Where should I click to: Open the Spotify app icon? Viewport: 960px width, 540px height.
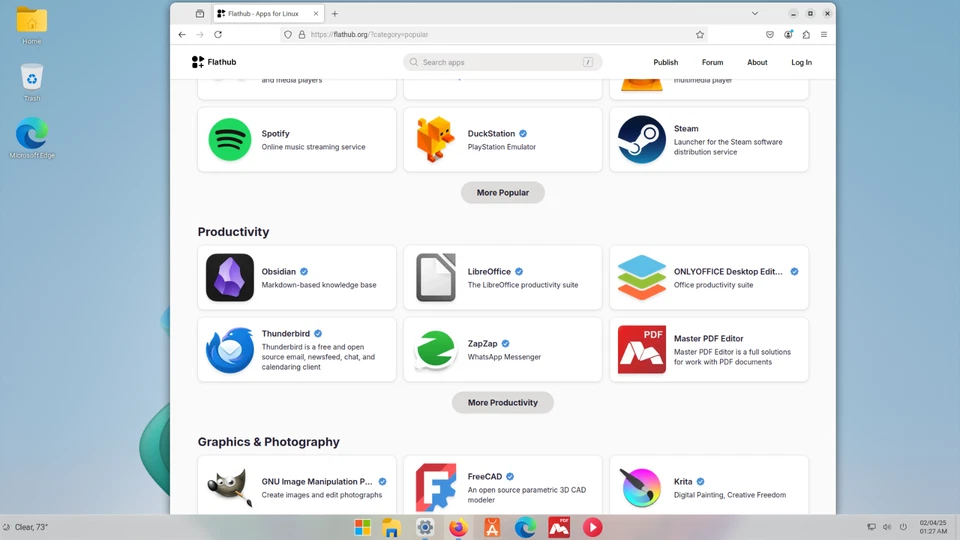coord(230,140)
